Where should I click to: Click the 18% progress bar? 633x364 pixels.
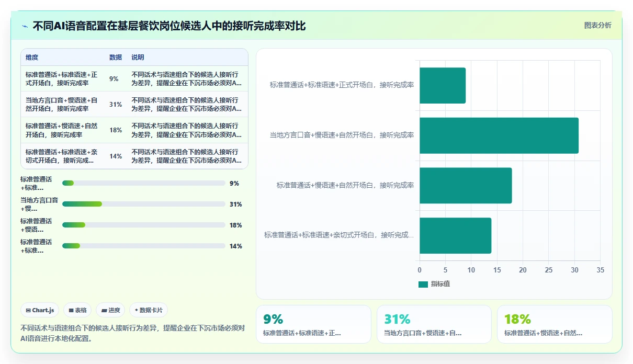(x=143, y=225)
